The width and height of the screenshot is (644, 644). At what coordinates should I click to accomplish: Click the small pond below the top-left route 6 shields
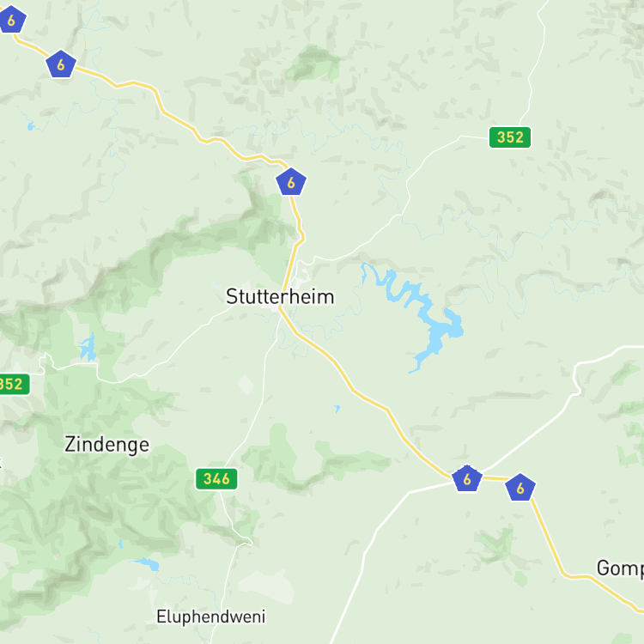(x=30, y=126)
